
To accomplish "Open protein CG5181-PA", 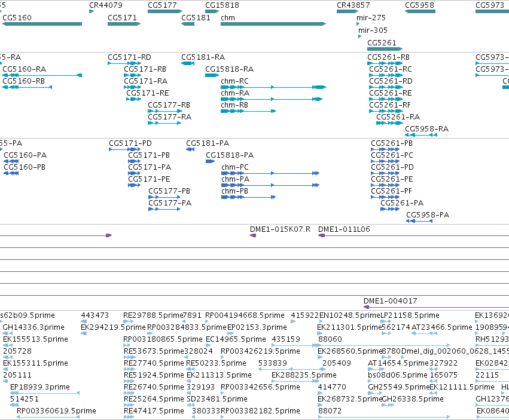I will 208,143.
